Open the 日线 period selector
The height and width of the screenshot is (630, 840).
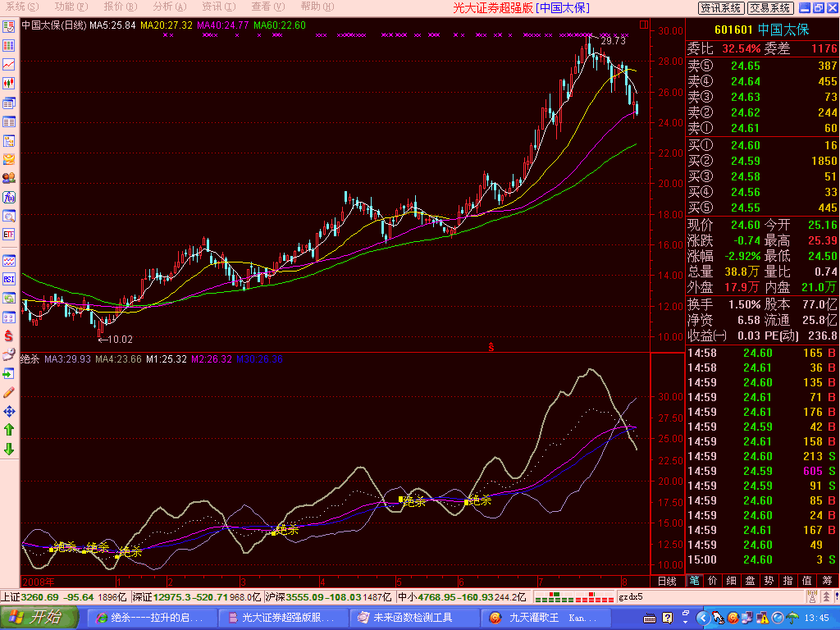tap(667, 582)
